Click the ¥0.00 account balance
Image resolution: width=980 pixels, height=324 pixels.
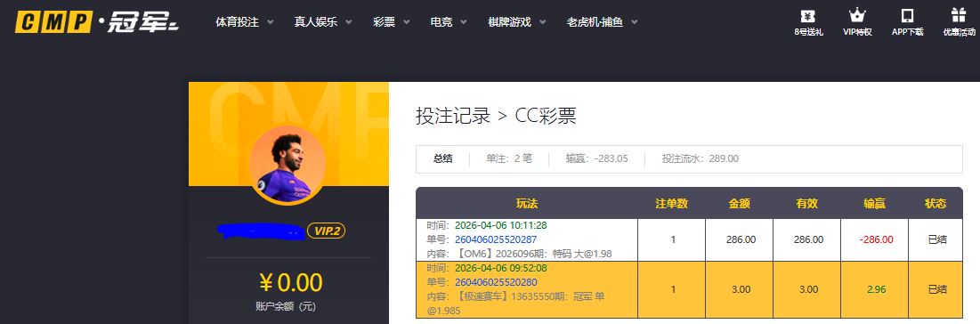pos(291,283)
